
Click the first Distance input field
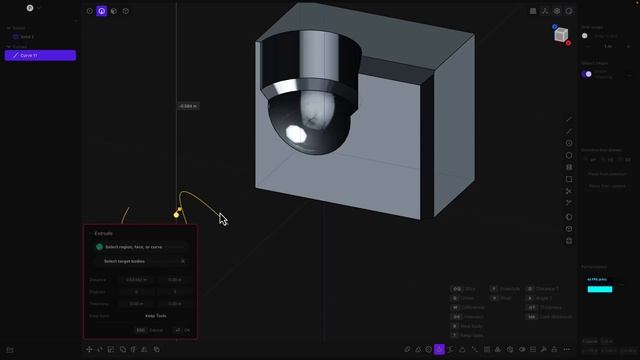click(137, 280)
